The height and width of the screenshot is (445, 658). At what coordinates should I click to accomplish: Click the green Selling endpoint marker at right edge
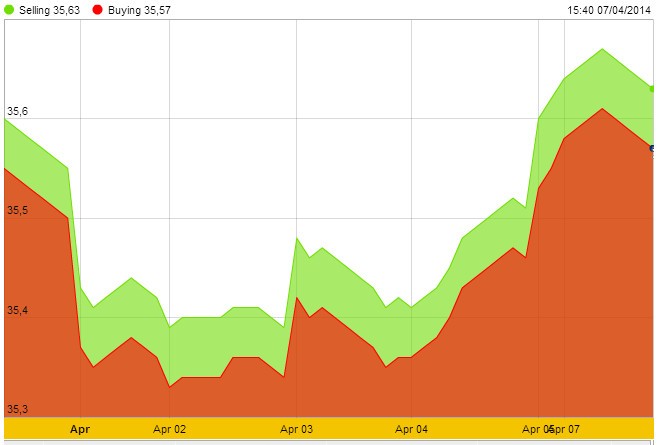[653, 89]
